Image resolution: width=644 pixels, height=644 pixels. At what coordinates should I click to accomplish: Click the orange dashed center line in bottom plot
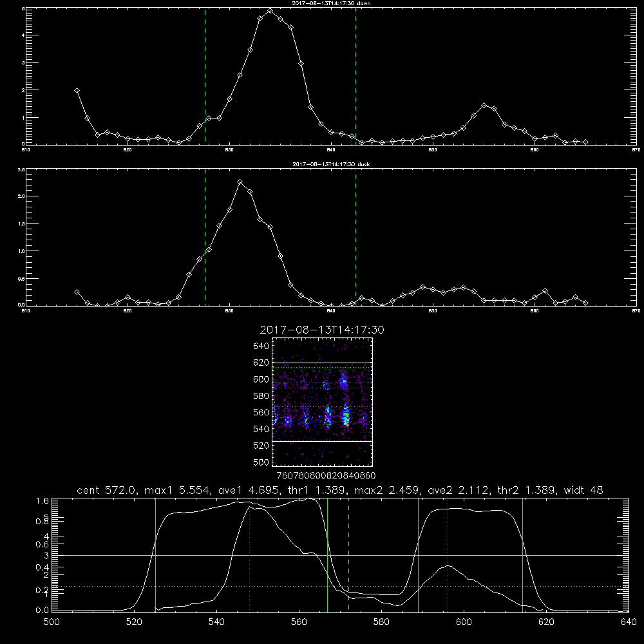point(348,554)
